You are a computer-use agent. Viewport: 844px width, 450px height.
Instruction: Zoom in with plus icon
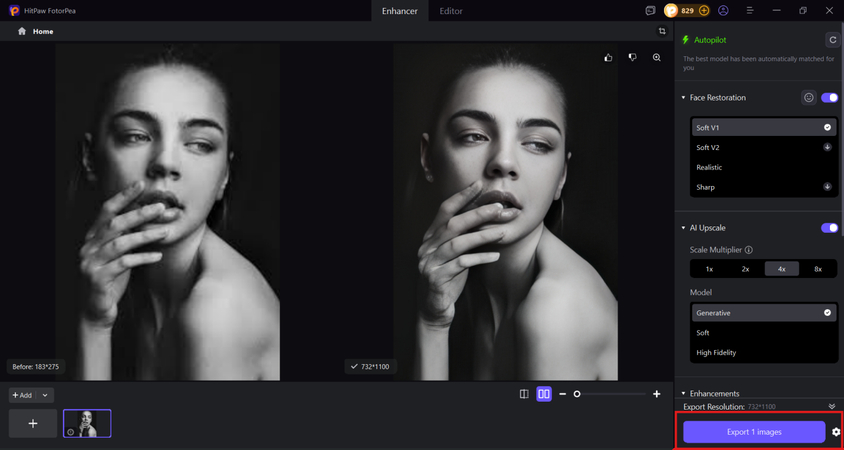(x=657, y=394)
